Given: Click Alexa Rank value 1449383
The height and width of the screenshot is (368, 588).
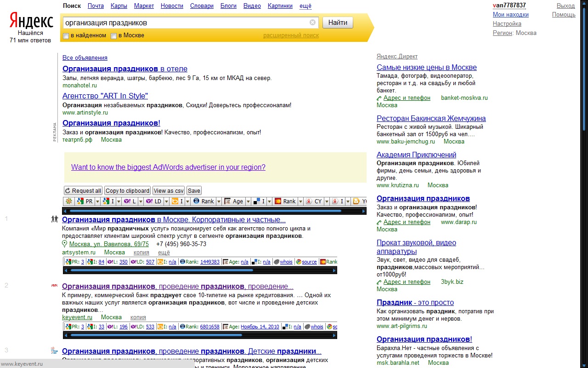Looking at the screenshot, I should pyautogui.click(x=210, y=262).
